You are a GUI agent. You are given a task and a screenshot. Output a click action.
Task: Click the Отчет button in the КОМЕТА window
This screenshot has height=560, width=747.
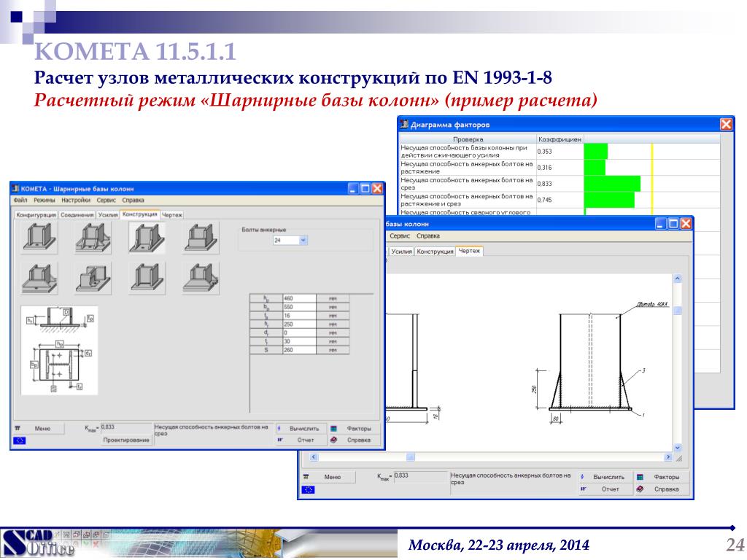coord(300,440)
